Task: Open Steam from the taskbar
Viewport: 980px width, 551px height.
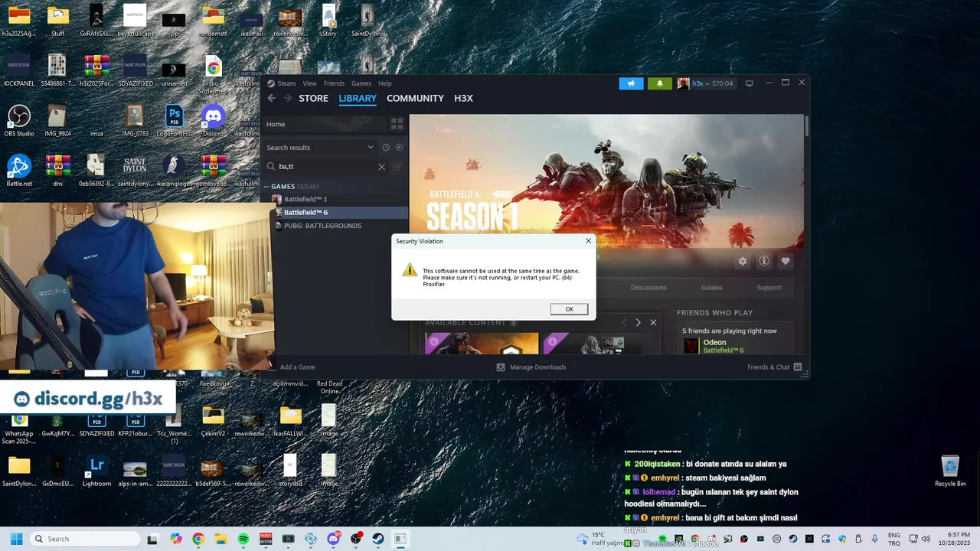Action: coord(378,539)
